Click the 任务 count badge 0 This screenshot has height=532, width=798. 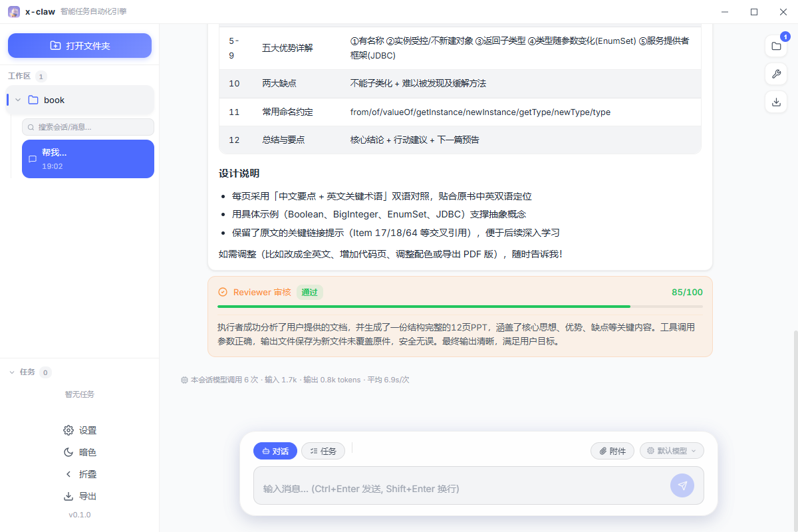click(x=46, y=372)
